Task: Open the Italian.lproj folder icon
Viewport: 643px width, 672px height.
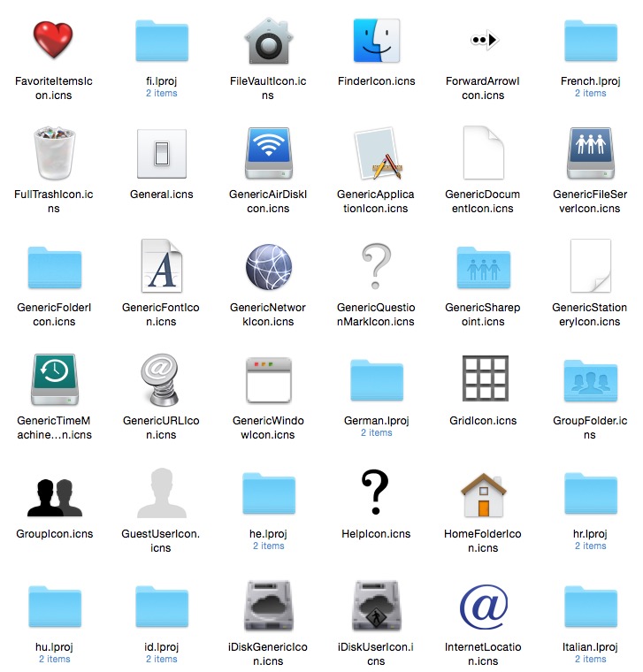Action: pyautogui.click(x=590, y=607)
